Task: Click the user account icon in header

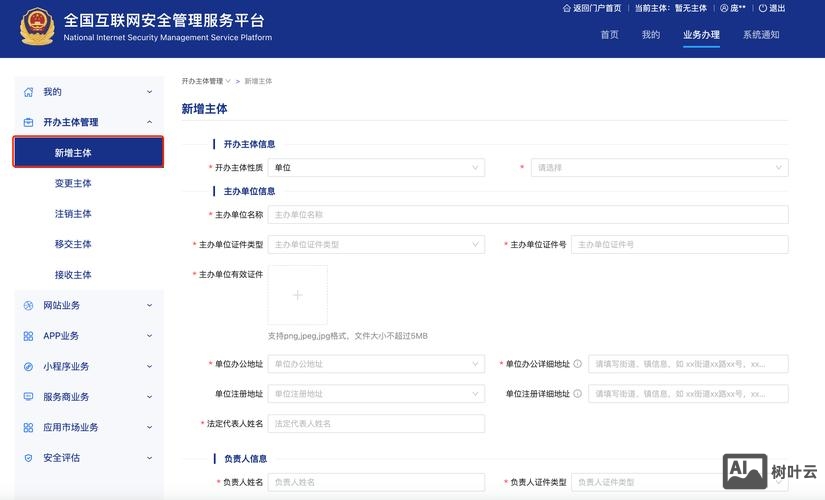Action: click(x=724, y=8)
